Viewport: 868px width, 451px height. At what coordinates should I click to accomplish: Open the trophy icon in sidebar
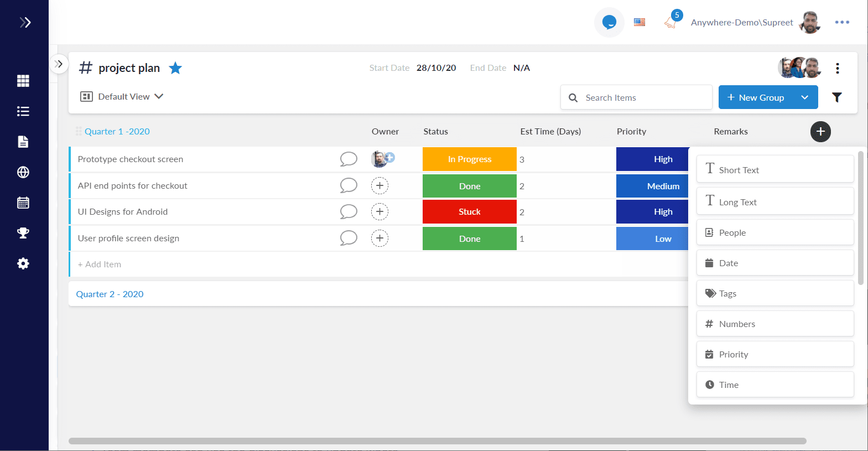pyautogui.click(x=23, y=233)
